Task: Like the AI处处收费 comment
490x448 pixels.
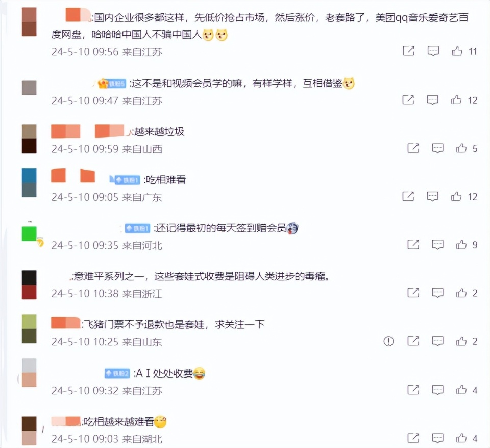Action: tap(461, 389)
